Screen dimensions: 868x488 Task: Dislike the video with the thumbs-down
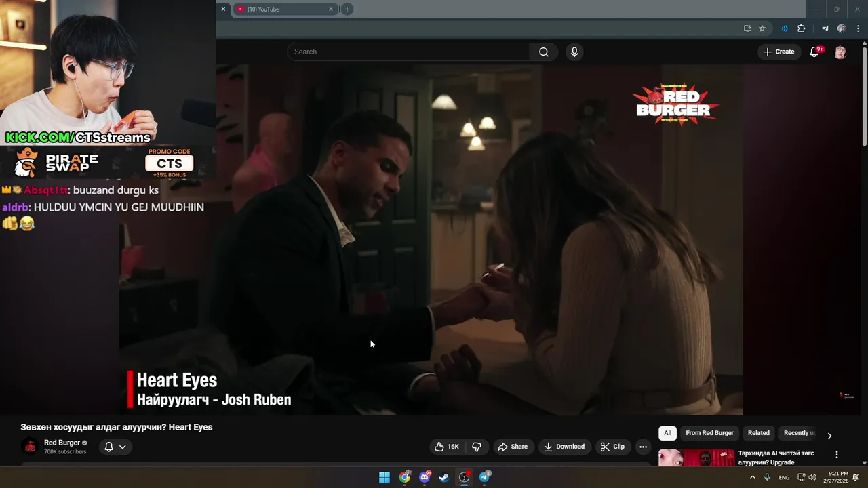pos(477,447)
